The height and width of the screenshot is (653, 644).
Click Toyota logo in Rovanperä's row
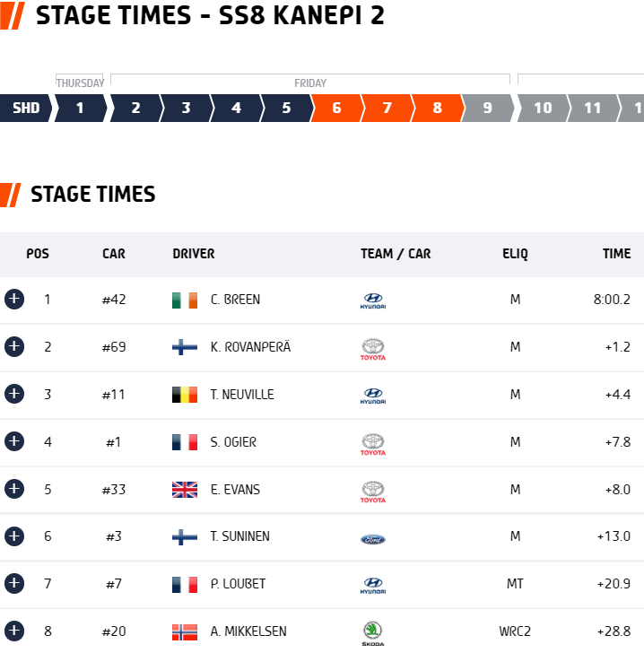373,349
